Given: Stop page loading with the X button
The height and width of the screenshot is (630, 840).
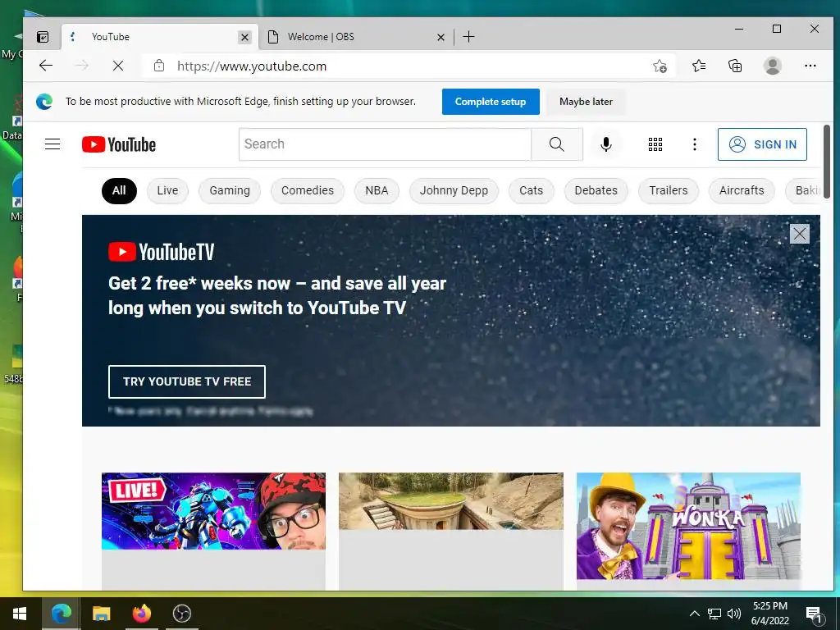Looking at the screenshot, I should 118,66.
